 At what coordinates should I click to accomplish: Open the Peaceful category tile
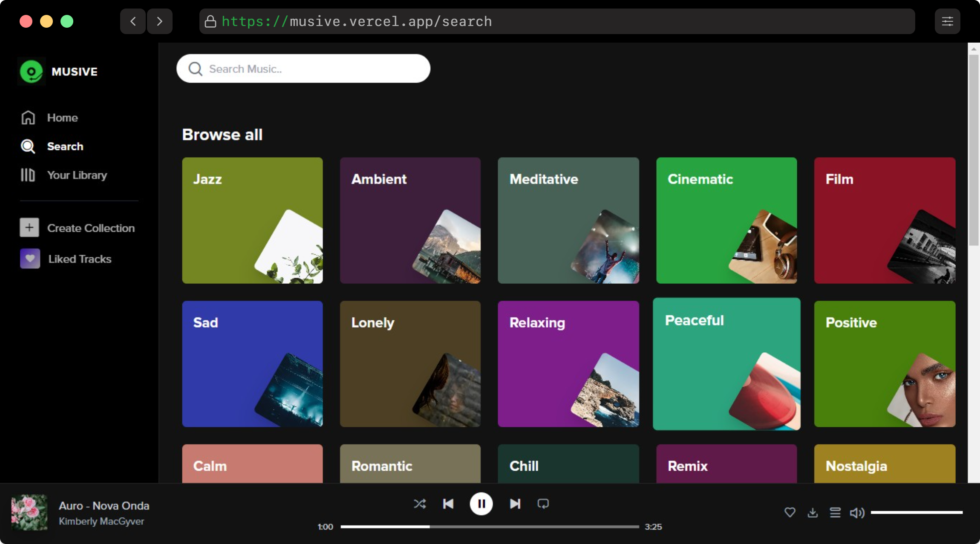[726, 364]
